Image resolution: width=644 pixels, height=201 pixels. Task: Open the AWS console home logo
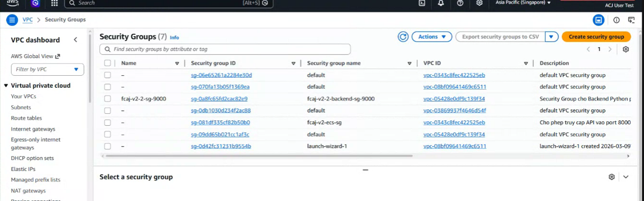click(13, 3)
